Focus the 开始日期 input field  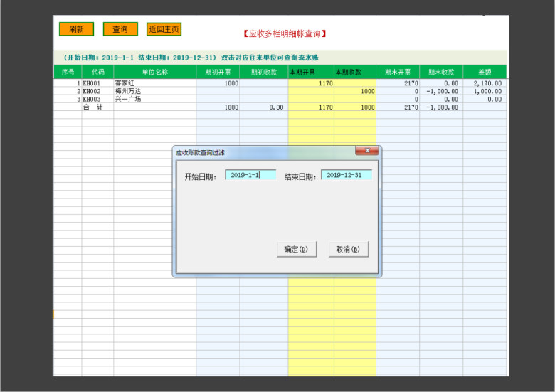click(250, 175)
